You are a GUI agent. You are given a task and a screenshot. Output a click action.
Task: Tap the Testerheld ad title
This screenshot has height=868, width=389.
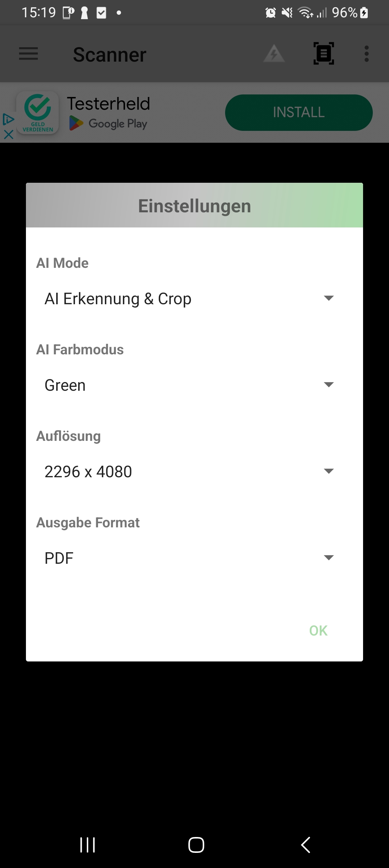pyautogui.click(x=108, y=104)
